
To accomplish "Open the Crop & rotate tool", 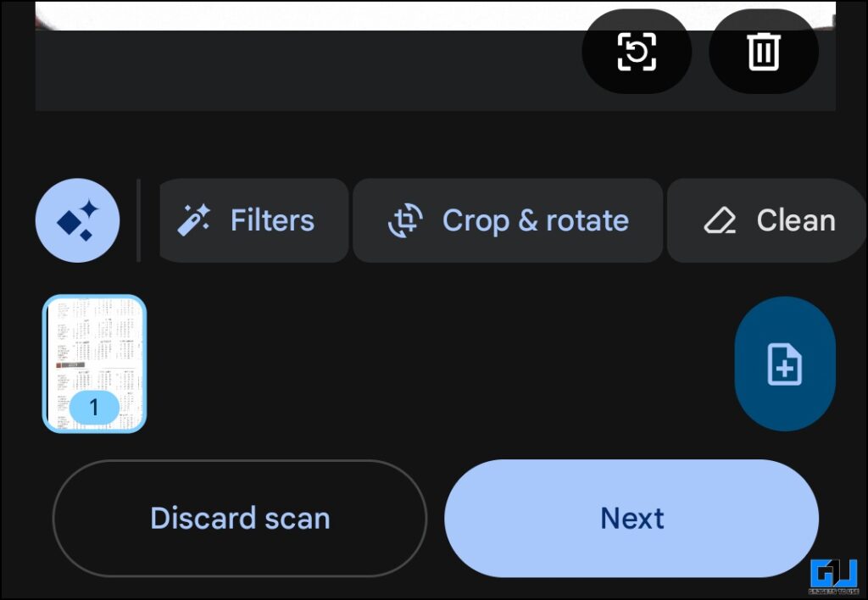I will tap(507, 220).
